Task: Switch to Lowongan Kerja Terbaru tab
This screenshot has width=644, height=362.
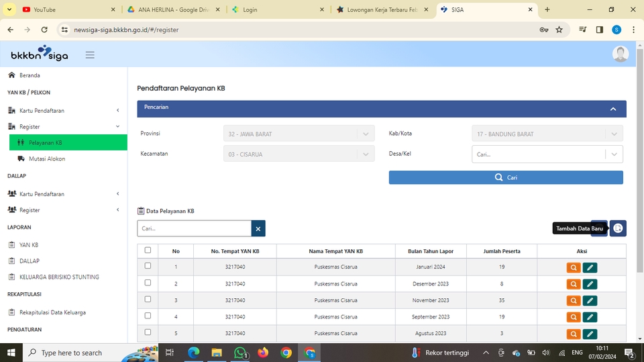Action: (382, 9)
